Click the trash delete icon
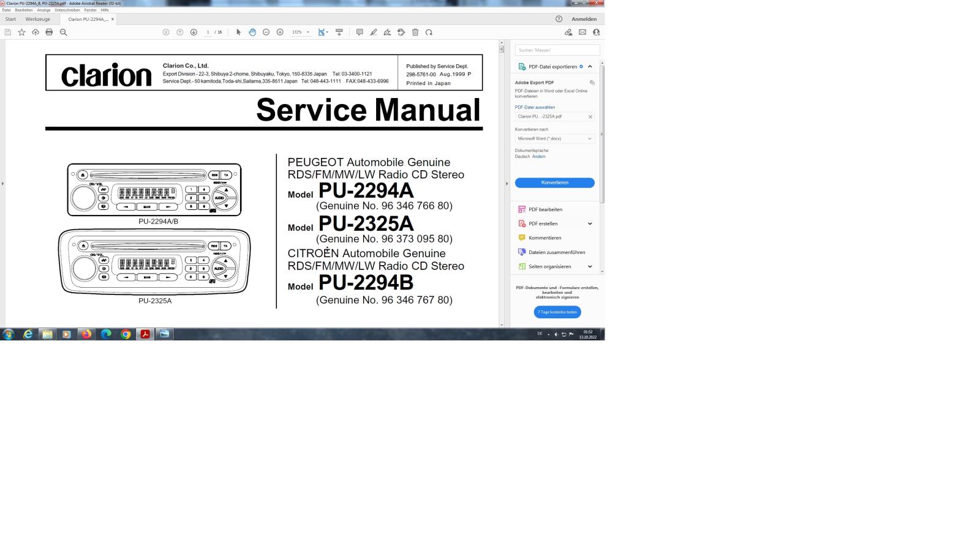Image resolution: width=980 pixels, height=551 pixels. click(415, 32)
